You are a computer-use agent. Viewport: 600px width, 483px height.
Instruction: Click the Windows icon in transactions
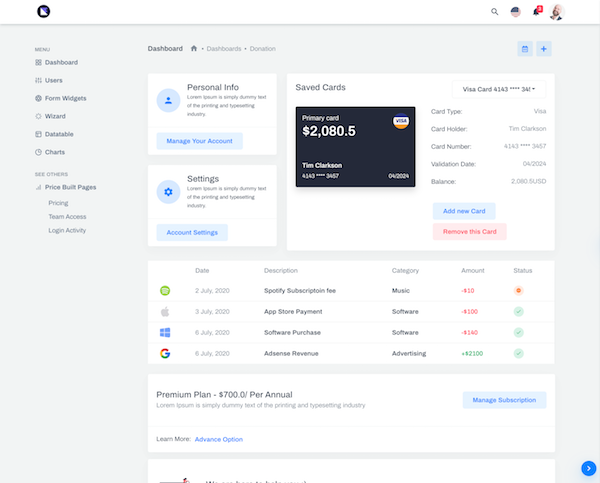(165, 333)
